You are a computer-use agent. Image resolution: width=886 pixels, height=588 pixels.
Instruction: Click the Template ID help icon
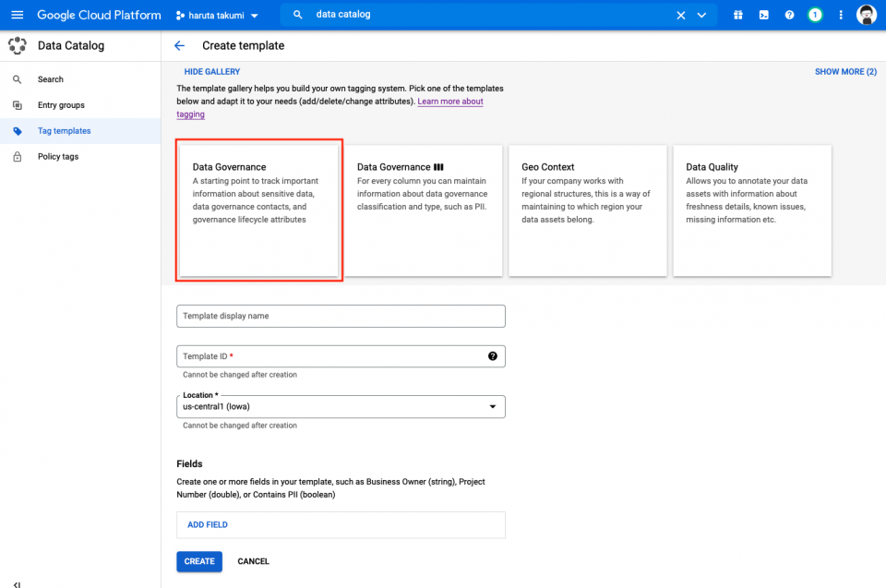pos(493,355)
